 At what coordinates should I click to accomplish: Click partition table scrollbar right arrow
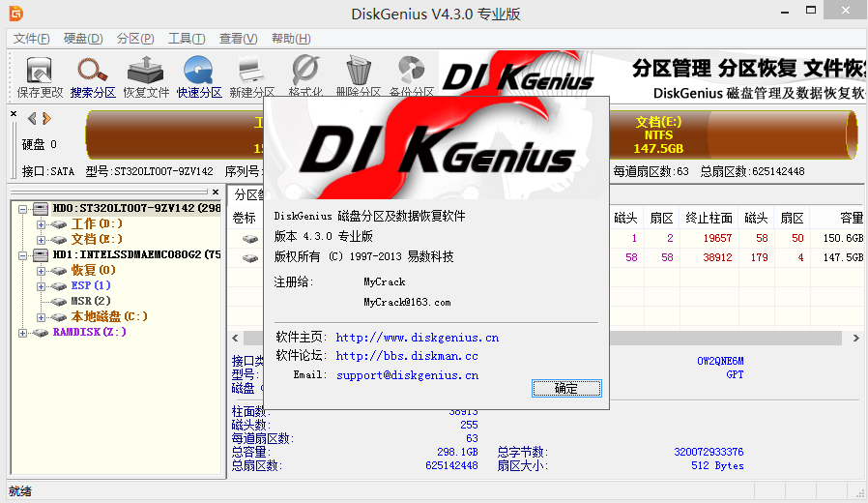pos(855,338)
